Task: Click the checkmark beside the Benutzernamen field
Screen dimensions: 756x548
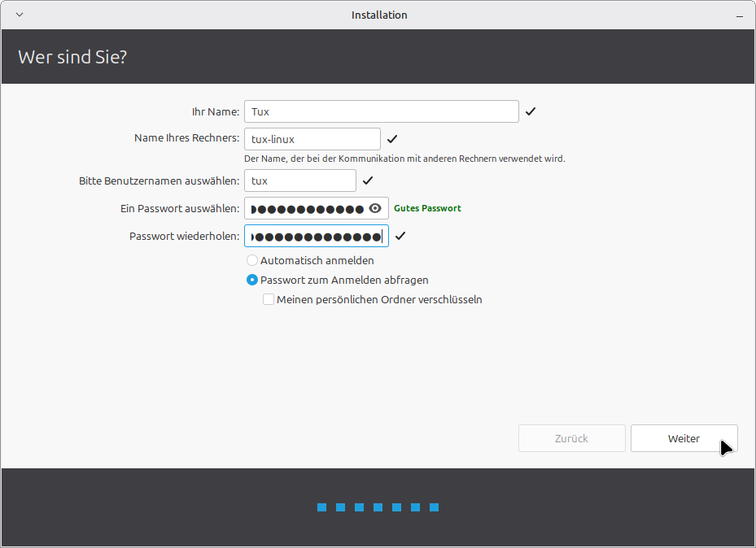Action: pos(368,180)
